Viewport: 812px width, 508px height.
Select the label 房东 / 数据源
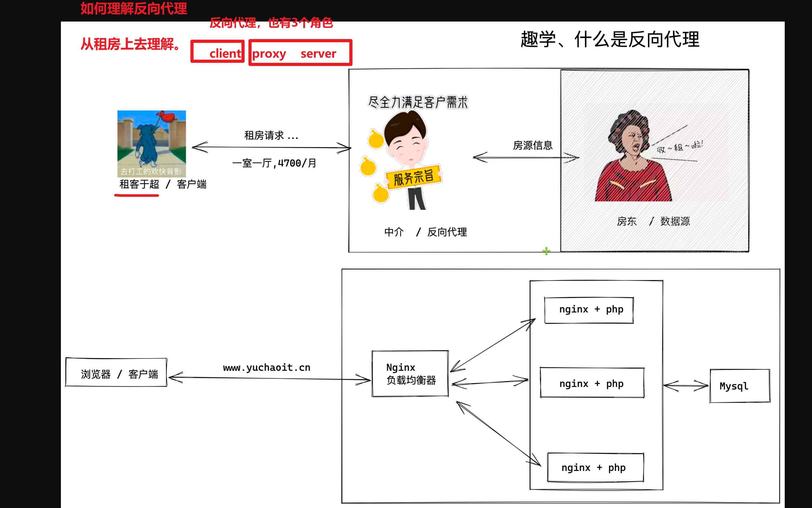[653, 221]
